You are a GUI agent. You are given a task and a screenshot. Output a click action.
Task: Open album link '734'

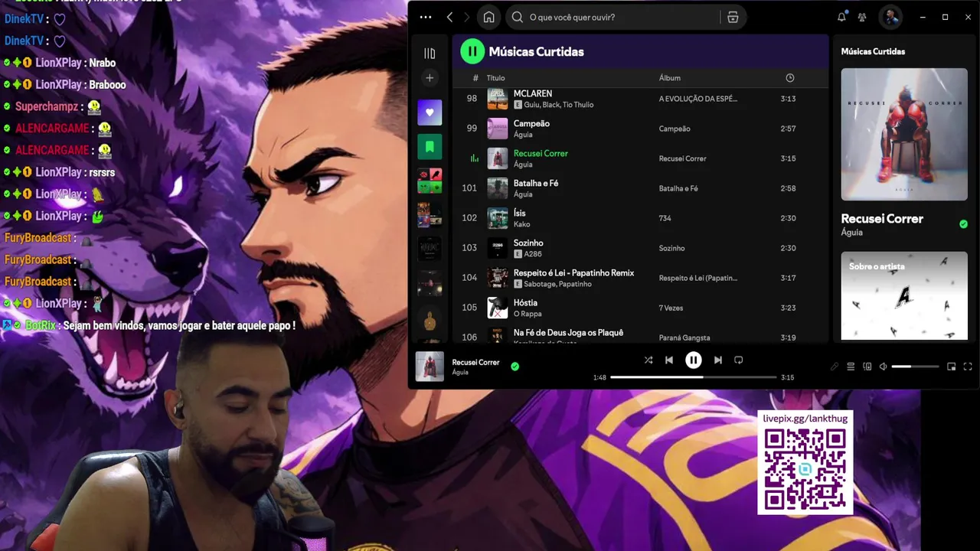(665, 218)
